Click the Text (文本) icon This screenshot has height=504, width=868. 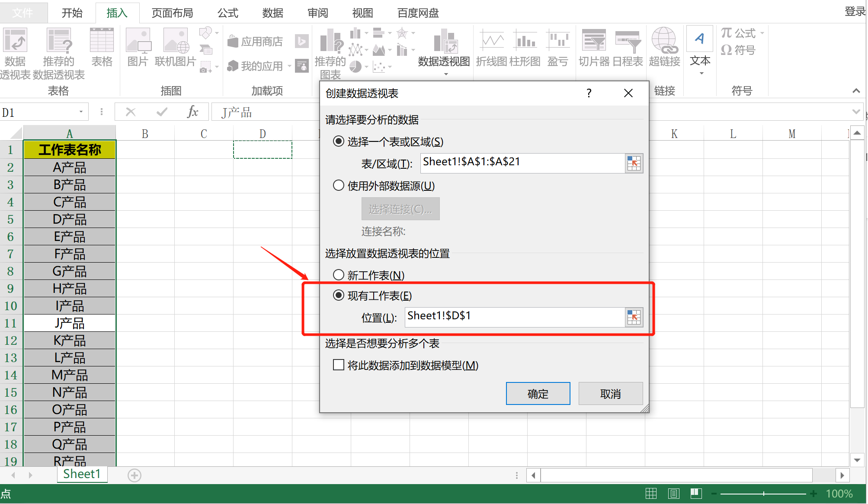pos(699,39)
